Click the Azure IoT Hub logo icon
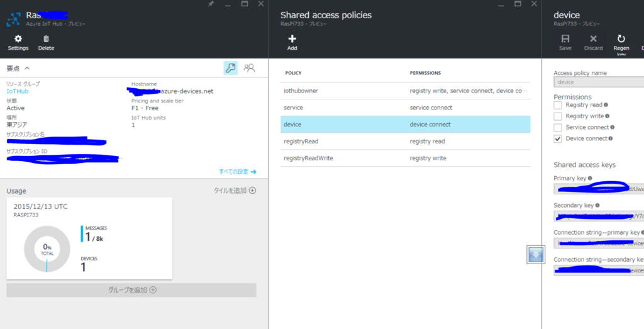Image resolution: width=644 pixels, height=329 pixels. point(14,20)
